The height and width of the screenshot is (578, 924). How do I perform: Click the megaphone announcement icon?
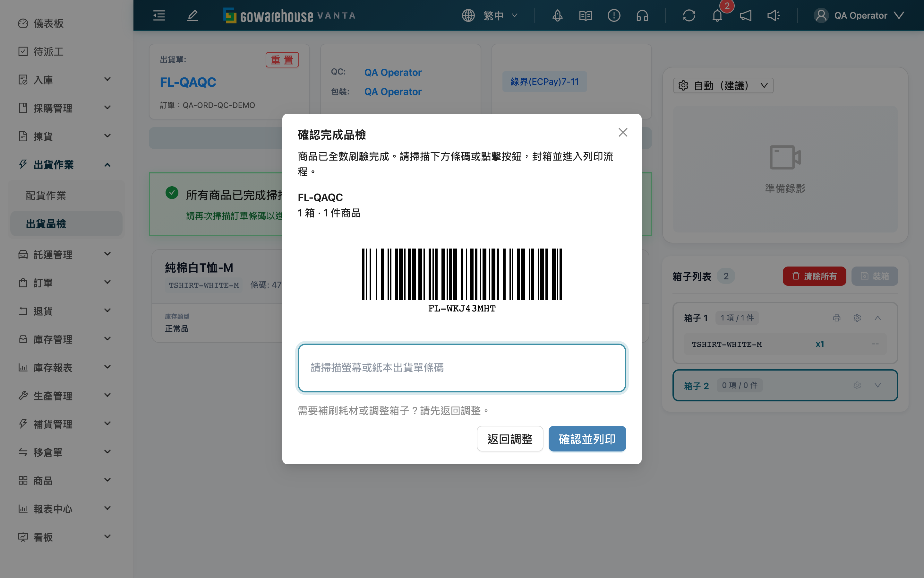[x=745, y=16]
